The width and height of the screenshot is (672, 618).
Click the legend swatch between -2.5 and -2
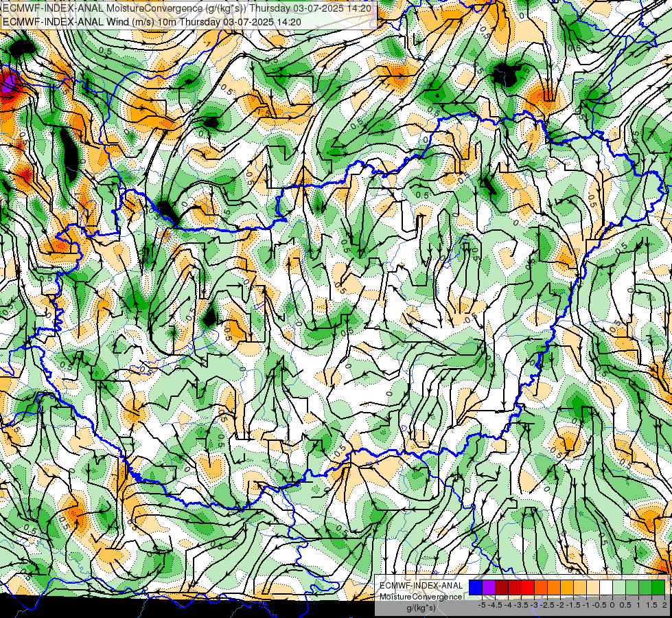[554, 587]
